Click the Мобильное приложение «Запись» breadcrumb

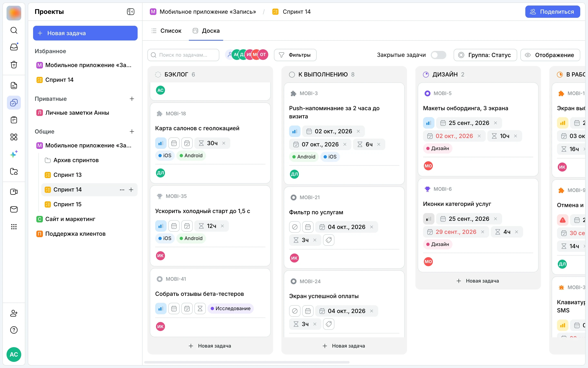pos(203,12)
